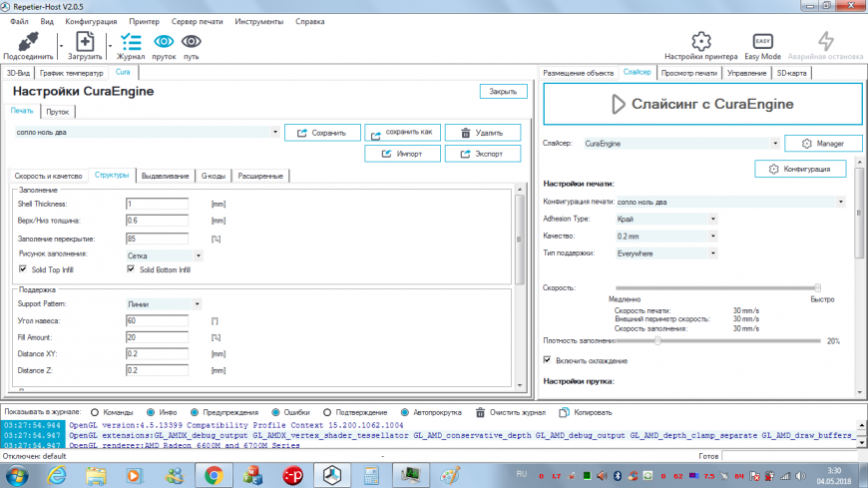Click the volume speaker tray icon
This screenshot has width=868, height=488.
[800, 476]
